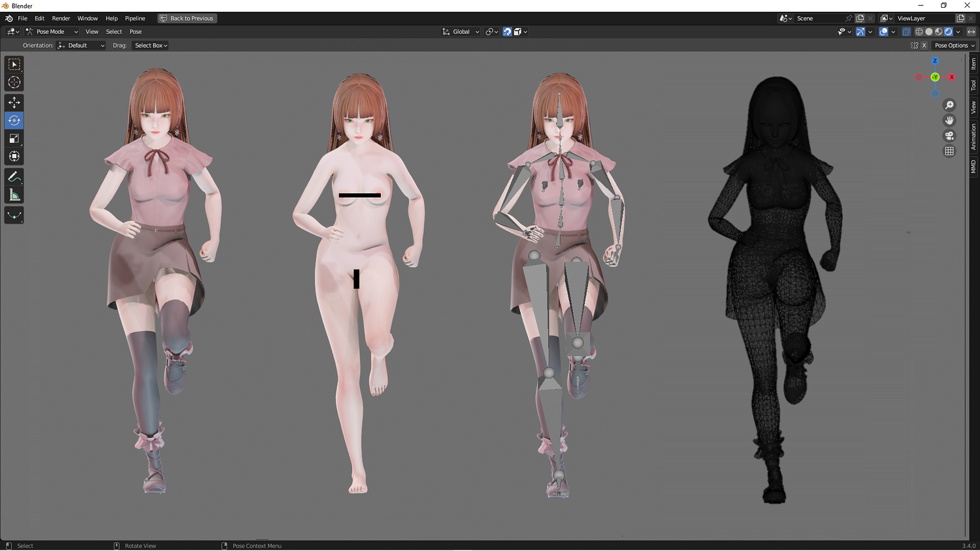
Task: Choose the Move tool
Action: click(14, 102)
